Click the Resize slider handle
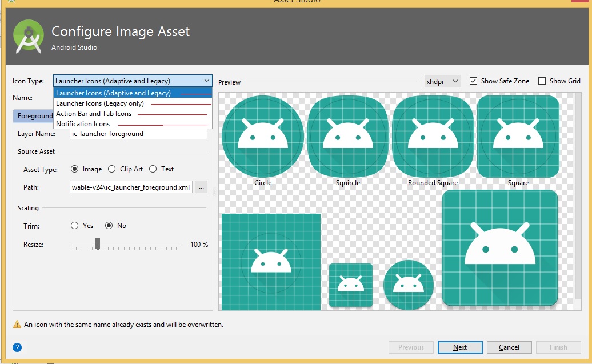Image resolution: width=592 pixels, height=364 pixels. click(x=98, y=244)
